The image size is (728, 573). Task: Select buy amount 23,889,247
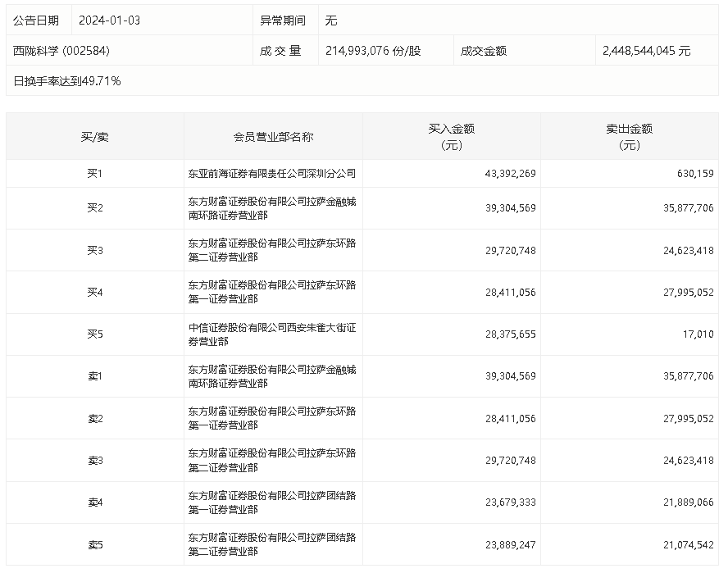coord(510,544)
